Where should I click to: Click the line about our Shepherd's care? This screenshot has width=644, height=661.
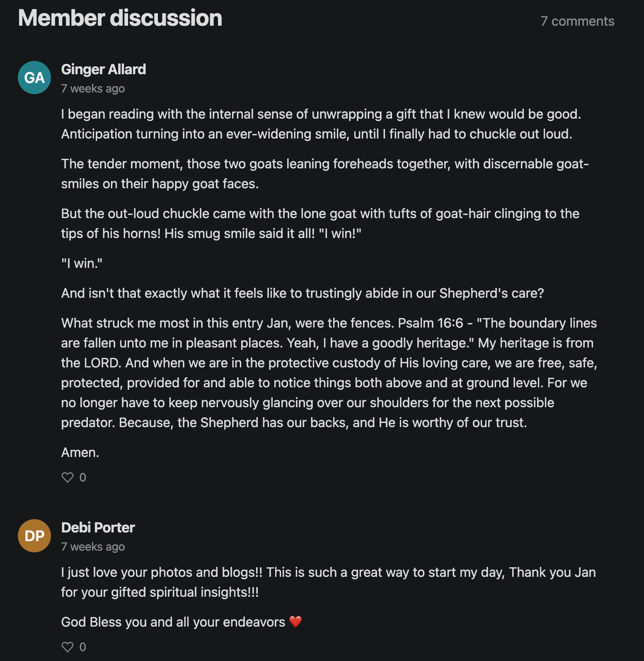[303, 293]
